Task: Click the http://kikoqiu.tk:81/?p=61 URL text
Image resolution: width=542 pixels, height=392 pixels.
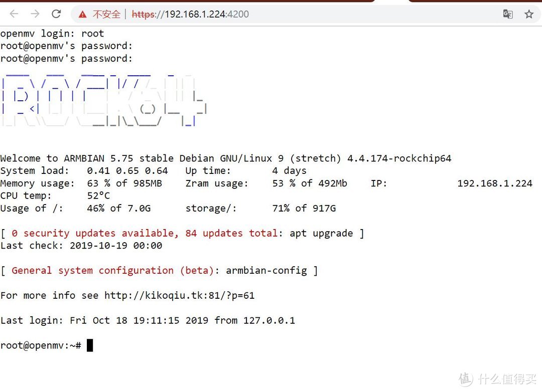Action: (x=179, y=296)
